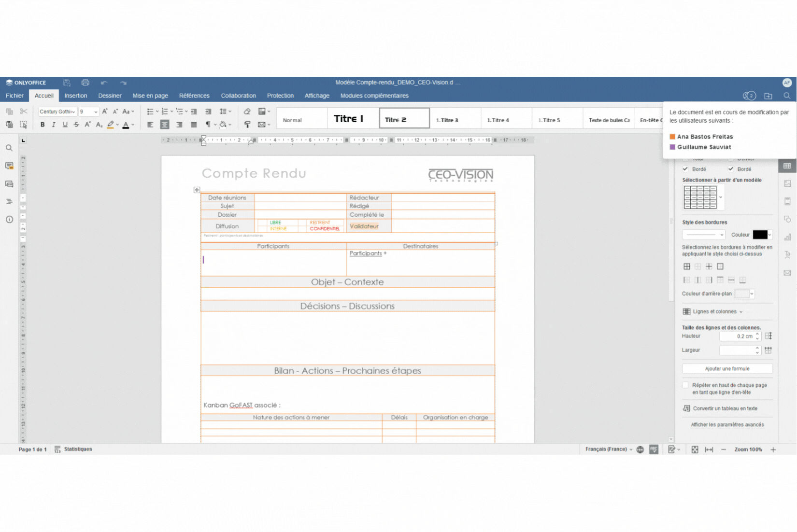The height and width of the screenshot is (532, 797).
Task: Open the Français (France) language dropdown
Action: [607, 449]
